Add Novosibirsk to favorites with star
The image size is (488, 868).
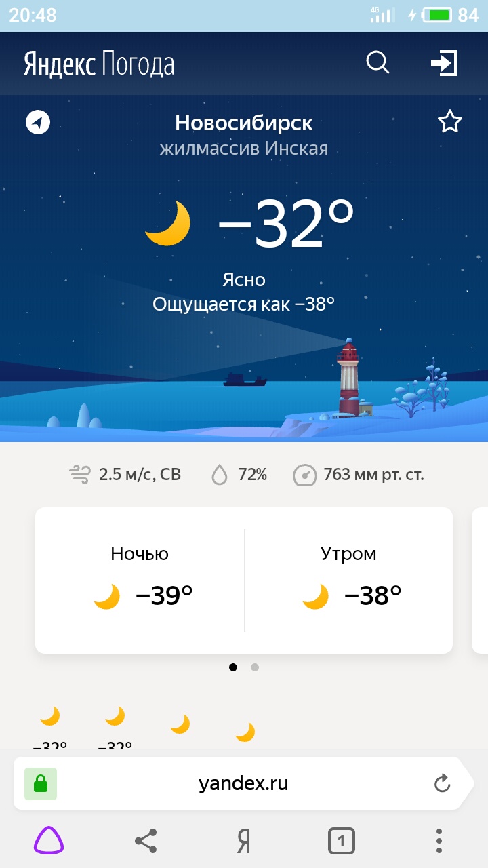tap(449, 123)
